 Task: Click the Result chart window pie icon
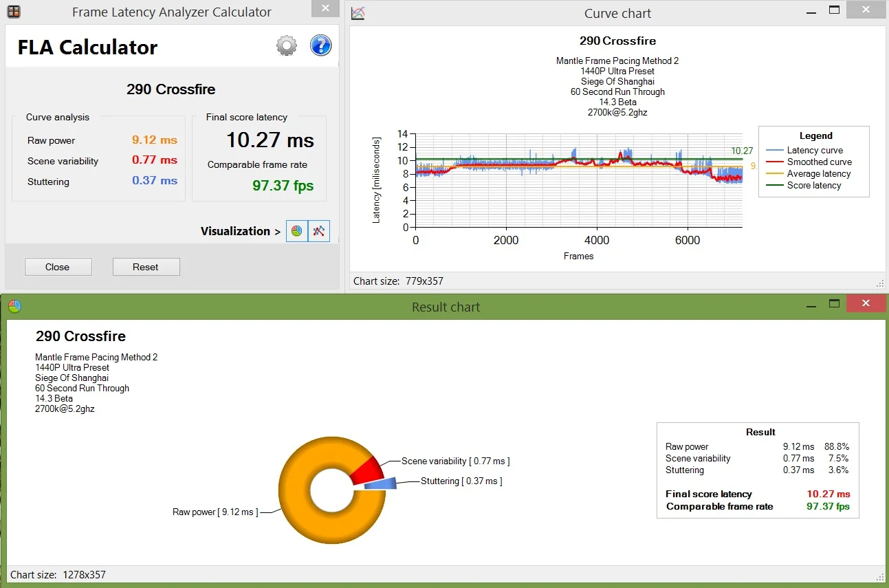14,306
